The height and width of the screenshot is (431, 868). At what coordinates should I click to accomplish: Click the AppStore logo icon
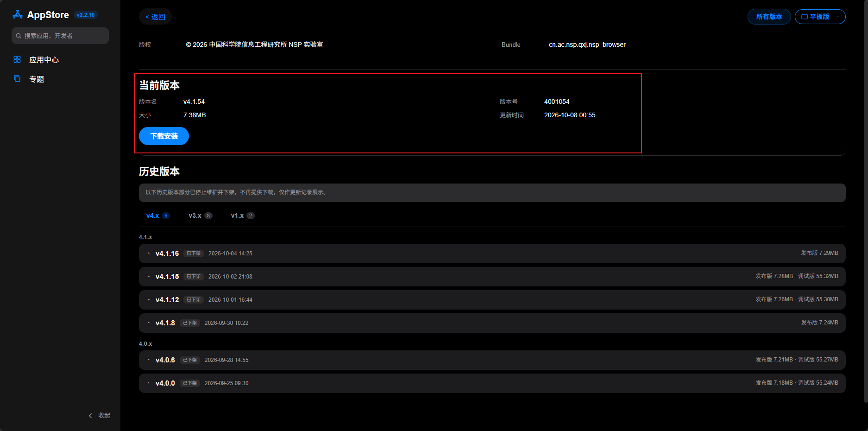pyautogui.click(x=18, y=15)
